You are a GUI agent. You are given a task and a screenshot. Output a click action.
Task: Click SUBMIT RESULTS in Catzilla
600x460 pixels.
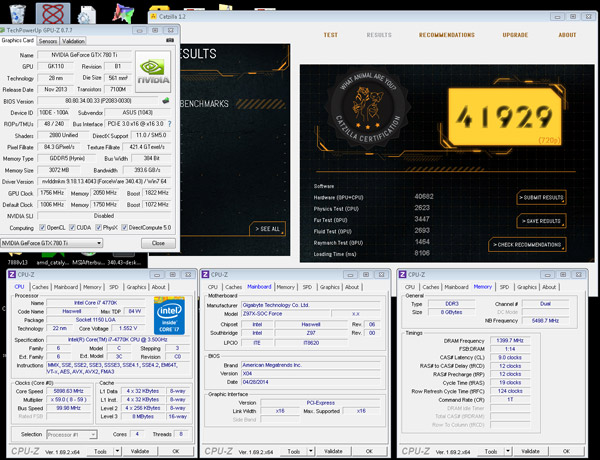point(541,197)
